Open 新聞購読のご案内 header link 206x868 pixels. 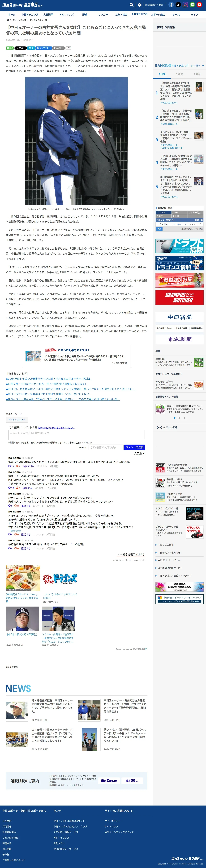point(154,5)
